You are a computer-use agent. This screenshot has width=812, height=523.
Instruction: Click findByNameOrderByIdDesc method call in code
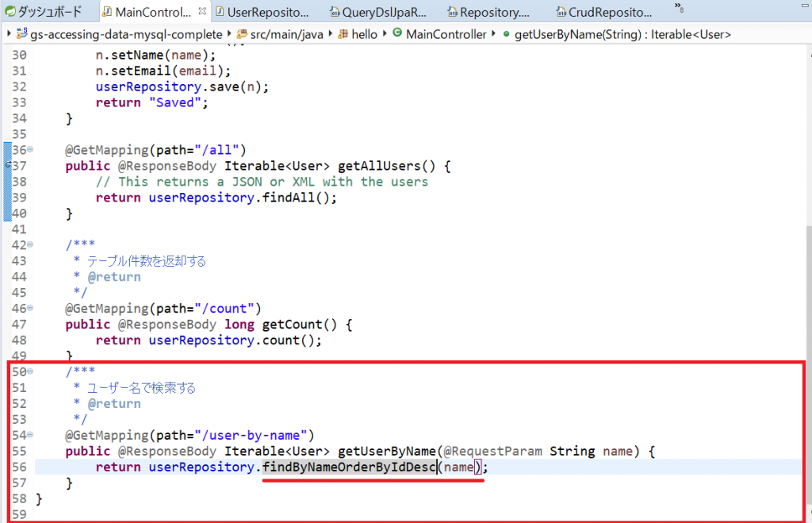point(350,467)
